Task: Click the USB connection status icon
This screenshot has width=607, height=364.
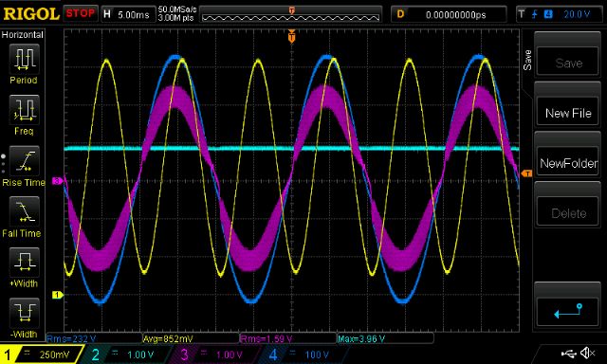Action: click(x=569, y=354)
